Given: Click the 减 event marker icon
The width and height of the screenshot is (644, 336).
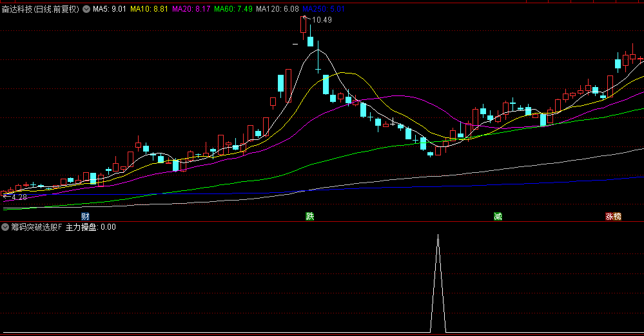Looking at the screenshot, I should pos(498,216).
